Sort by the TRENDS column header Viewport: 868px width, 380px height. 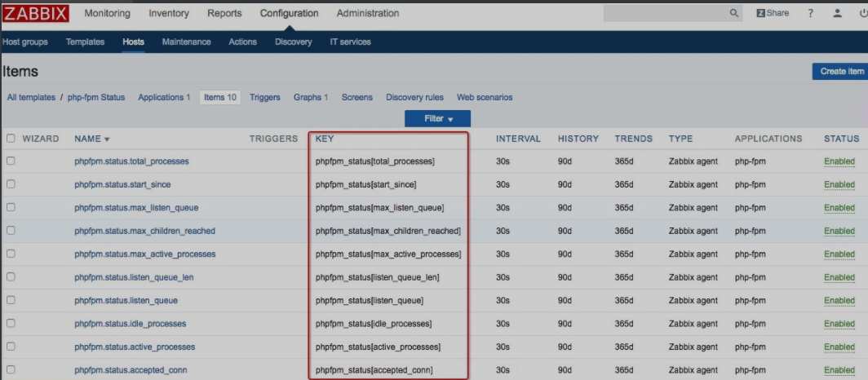(634, 139)
